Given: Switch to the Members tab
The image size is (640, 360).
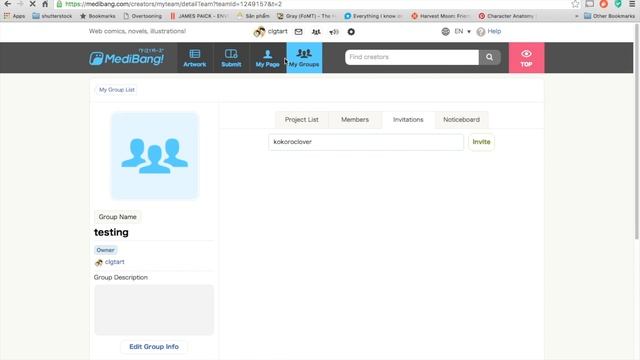Looking at the screenshot, I should click(355, 120).
